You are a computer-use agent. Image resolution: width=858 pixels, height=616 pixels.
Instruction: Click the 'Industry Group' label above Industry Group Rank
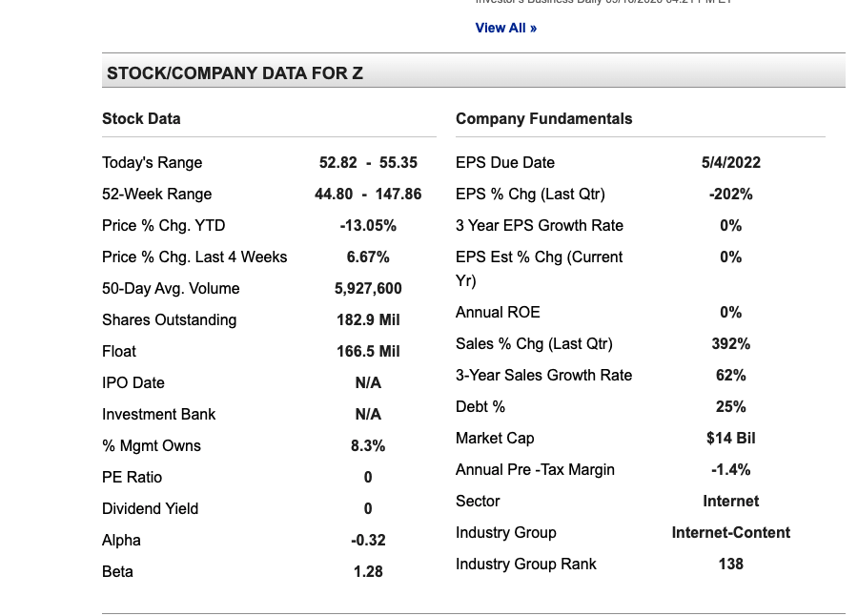click(506, 533)
